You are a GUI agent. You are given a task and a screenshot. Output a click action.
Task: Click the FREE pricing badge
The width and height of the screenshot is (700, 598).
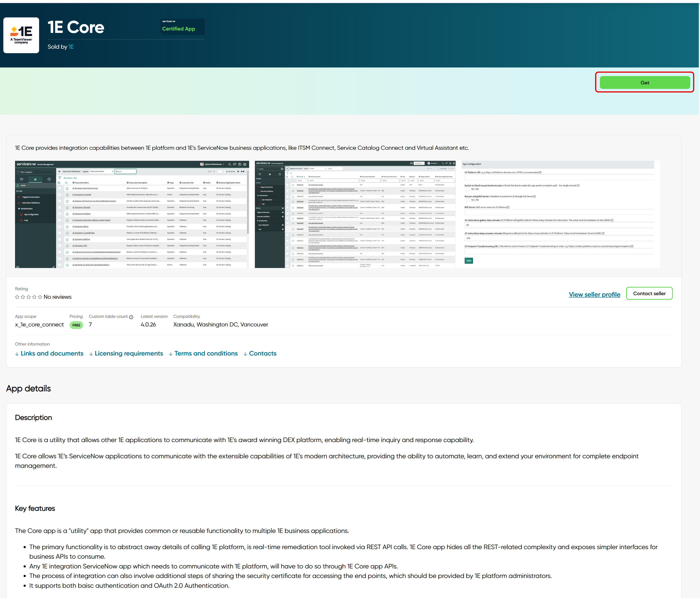pos(76,325)
